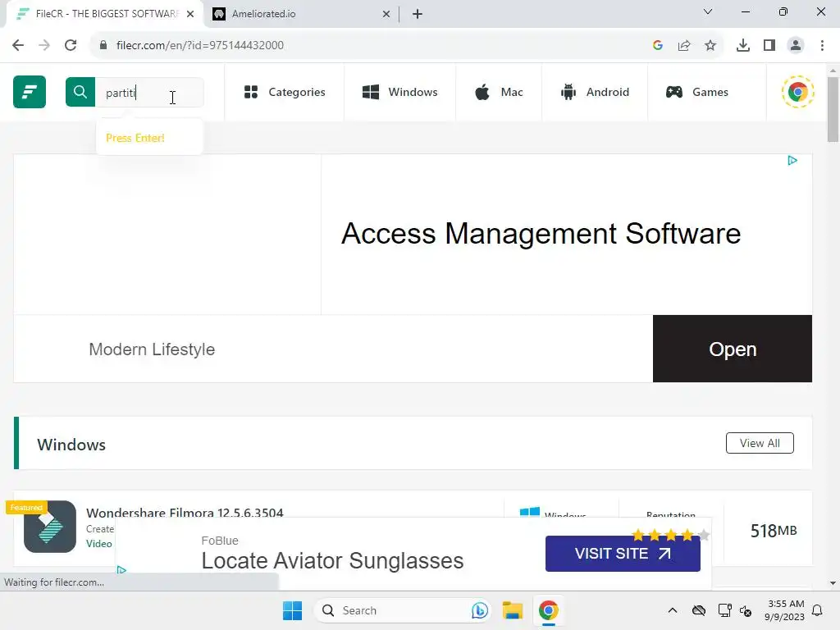Click the black Open ad button
The width and height of the screenshot is (840, 630).
(733, 349)
